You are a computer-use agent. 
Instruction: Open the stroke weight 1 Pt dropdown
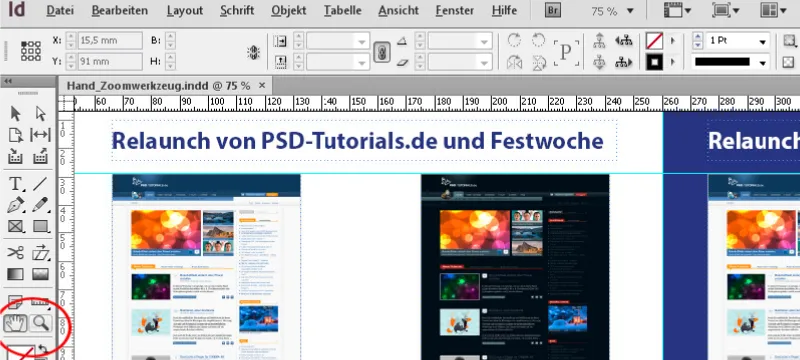click(763, 41)
